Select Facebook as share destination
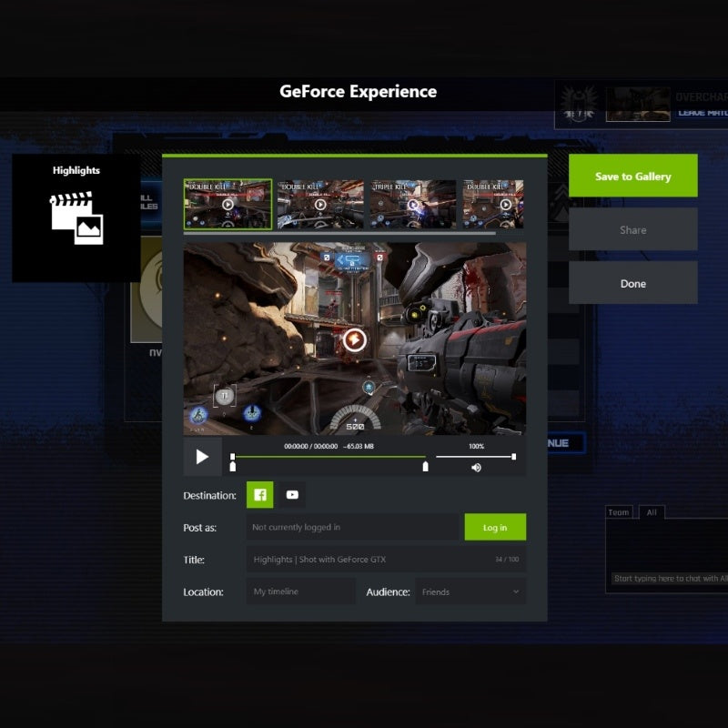Screen dimensions: 728x728 tap(260, 495)
